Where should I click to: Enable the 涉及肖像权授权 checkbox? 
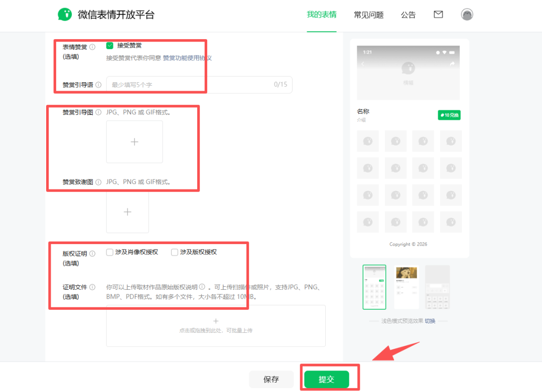[109, 252]
